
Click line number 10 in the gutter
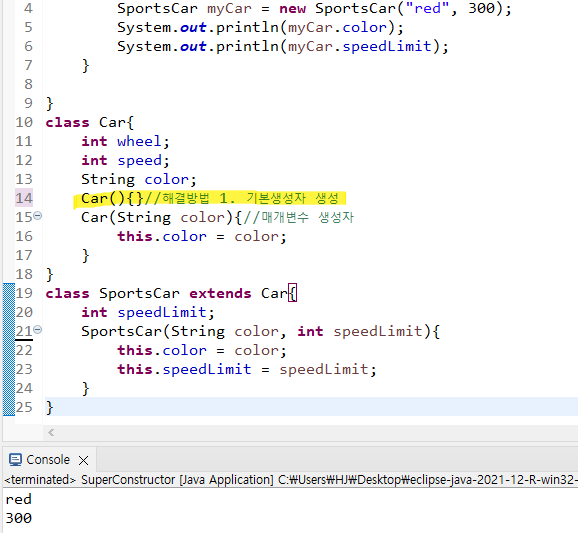pos(24,122)
